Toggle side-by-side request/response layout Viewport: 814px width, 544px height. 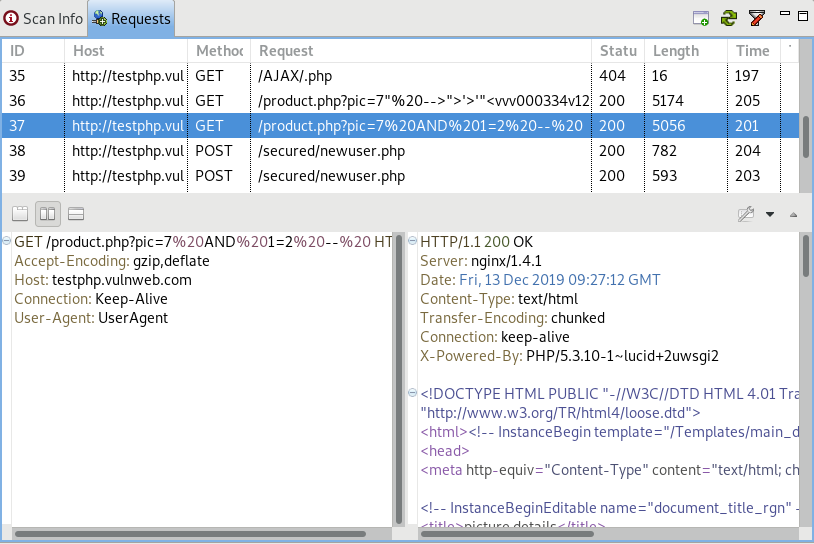[x=48, y=214]
